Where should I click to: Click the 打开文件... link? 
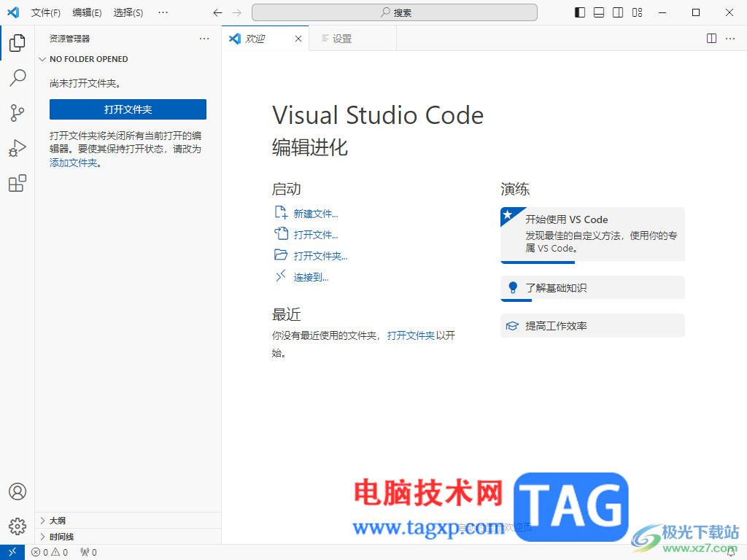316,235
